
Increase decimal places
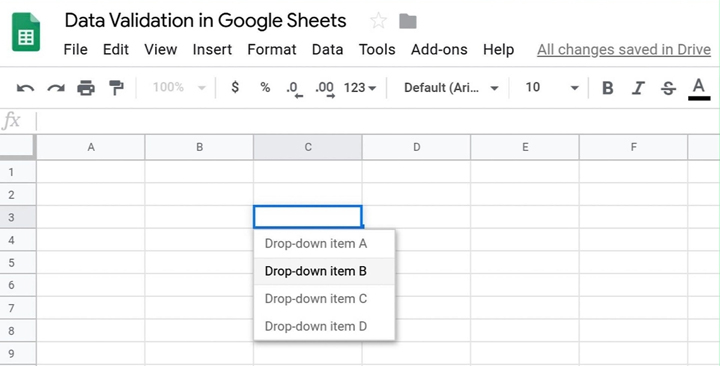(325, 89)
